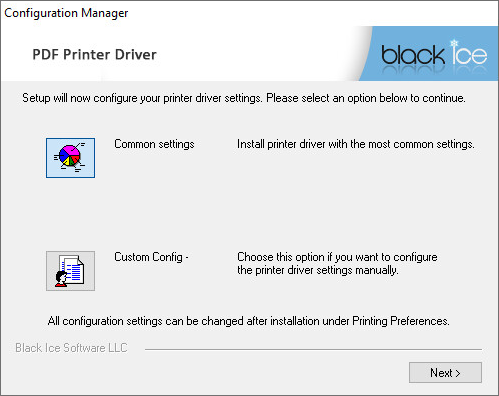Click the PDF Printer Driver heading
The image size is (499, 396).
click(94, 54)
